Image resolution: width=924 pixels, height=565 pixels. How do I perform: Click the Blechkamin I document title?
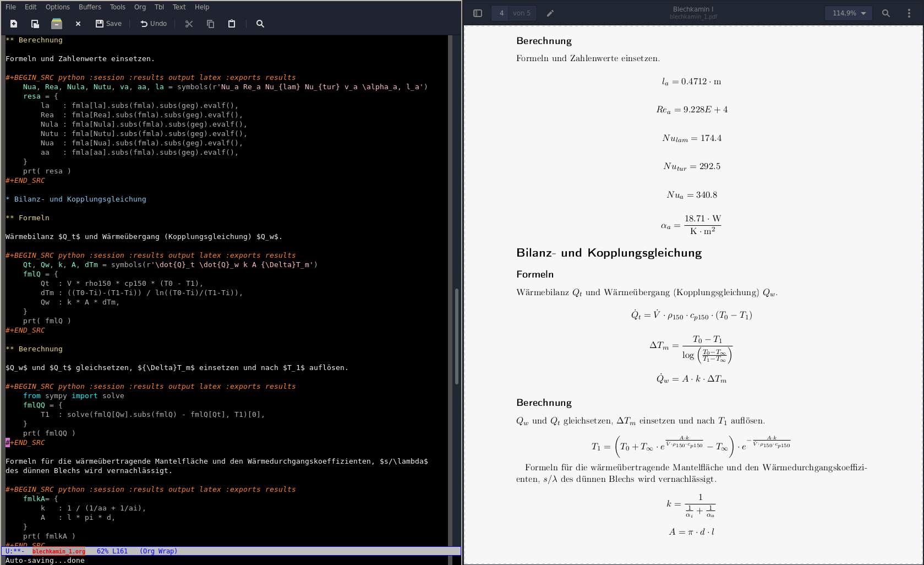tap(693, 9)
